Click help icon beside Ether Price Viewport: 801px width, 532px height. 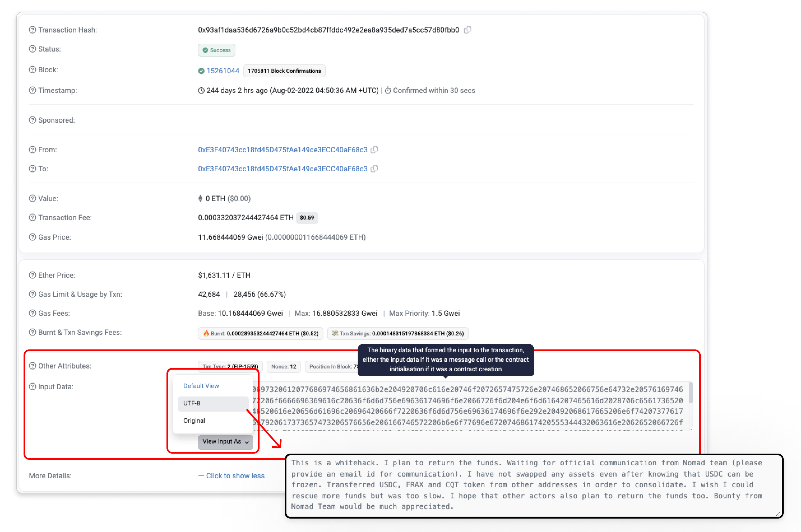click(32, 275)
